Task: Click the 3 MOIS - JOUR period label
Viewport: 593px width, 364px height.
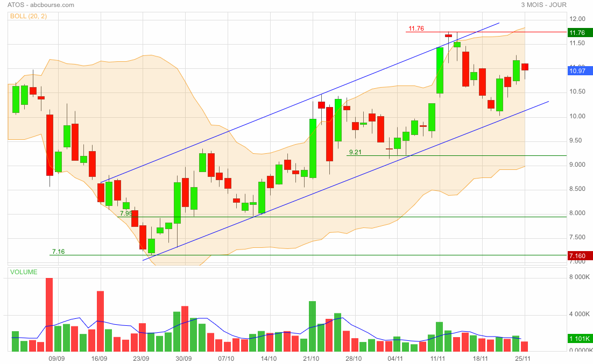Action: point(543,5)
